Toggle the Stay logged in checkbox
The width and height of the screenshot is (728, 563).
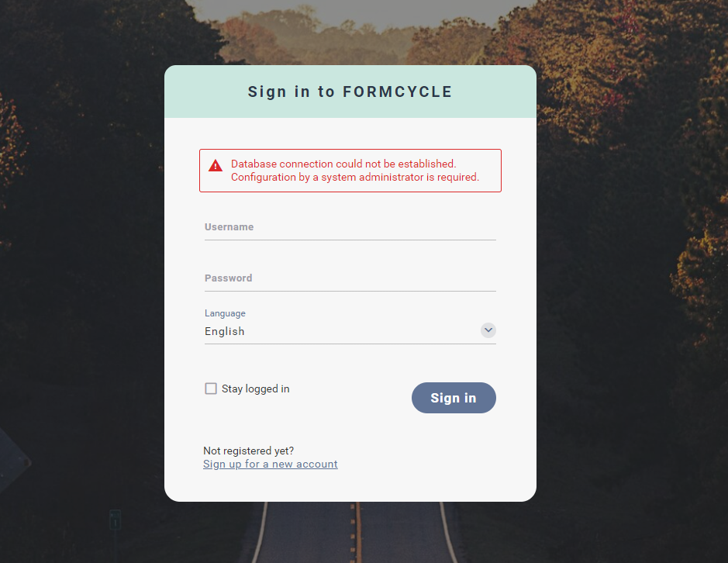point(211,389)
